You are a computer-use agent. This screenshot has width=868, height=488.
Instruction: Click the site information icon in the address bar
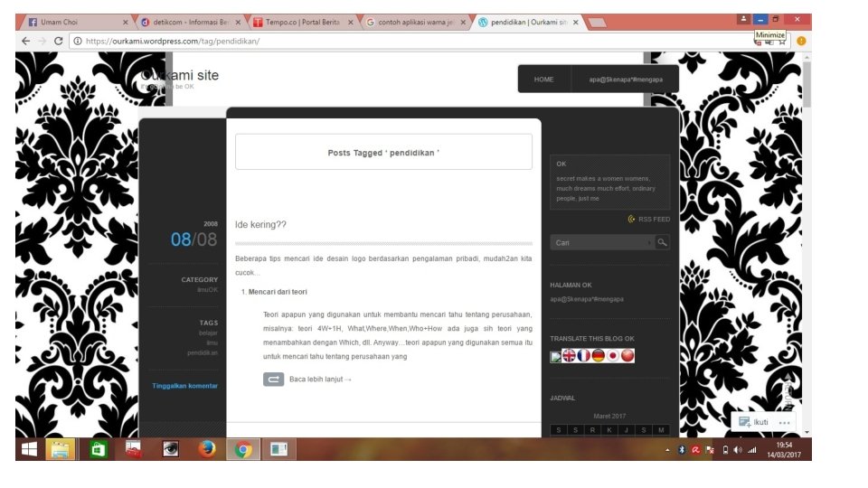click(78, 41)
